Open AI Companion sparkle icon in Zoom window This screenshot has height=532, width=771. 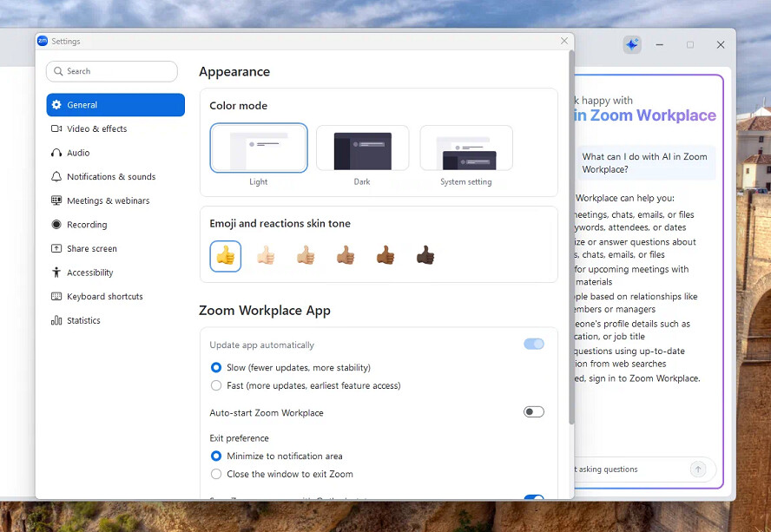click(x=632, y=45)
